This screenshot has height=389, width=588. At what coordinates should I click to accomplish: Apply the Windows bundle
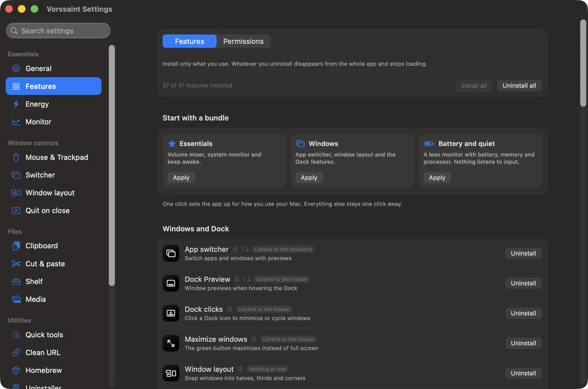309,178
